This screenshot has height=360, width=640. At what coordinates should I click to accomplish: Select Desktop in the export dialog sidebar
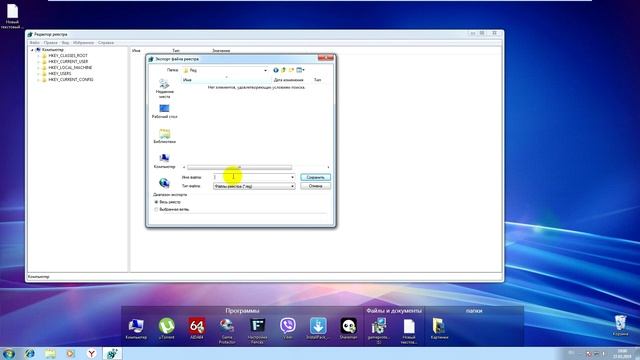click(x=164, y=111)
